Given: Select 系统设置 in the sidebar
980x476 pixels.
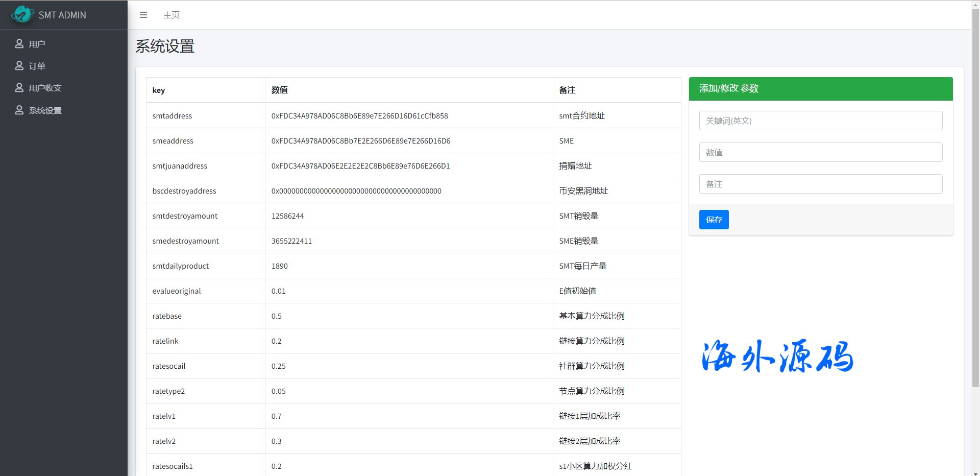Looking at the screenshot, I should pos(45,111).
